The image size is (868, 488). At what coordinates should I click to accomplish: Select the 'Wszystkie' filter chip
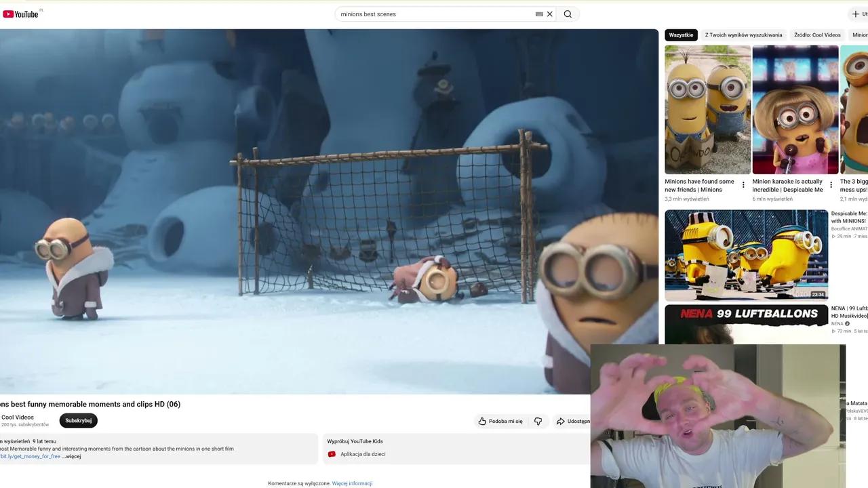coord(681,35)
